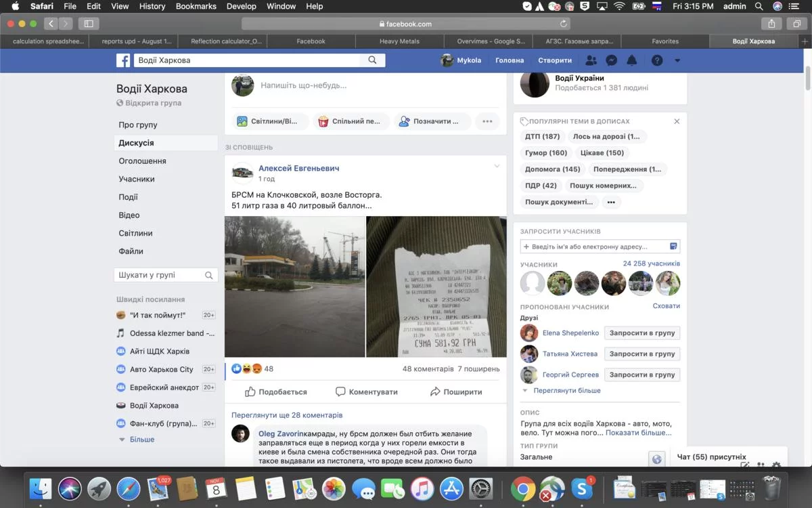Click the Позначити ... composer button
Image resolution: width=812 pixels, height=508 pixels.
tap(432, 121)
